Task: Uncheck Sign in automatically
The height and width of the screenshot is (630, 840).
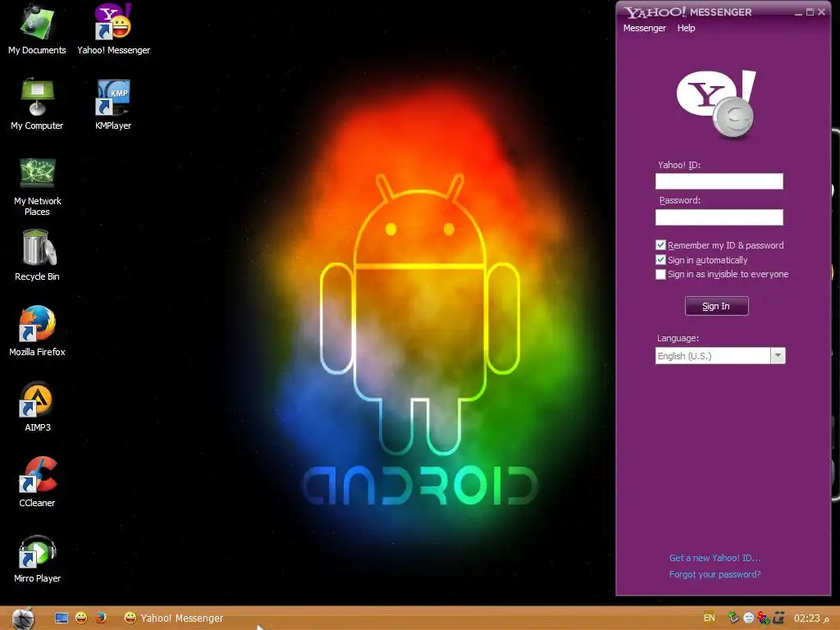Action: click(660, 260)
